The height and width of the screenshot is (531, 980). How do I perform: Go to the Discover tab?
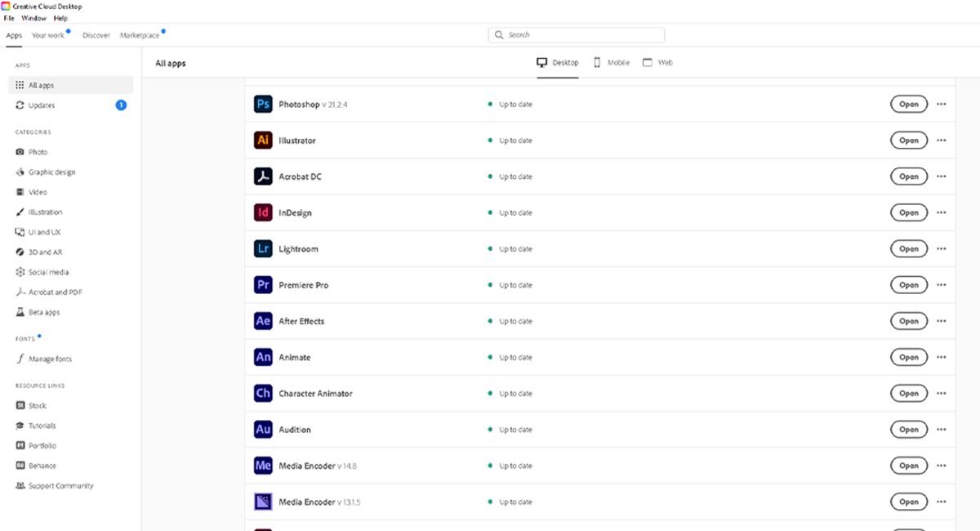[96, 35]
